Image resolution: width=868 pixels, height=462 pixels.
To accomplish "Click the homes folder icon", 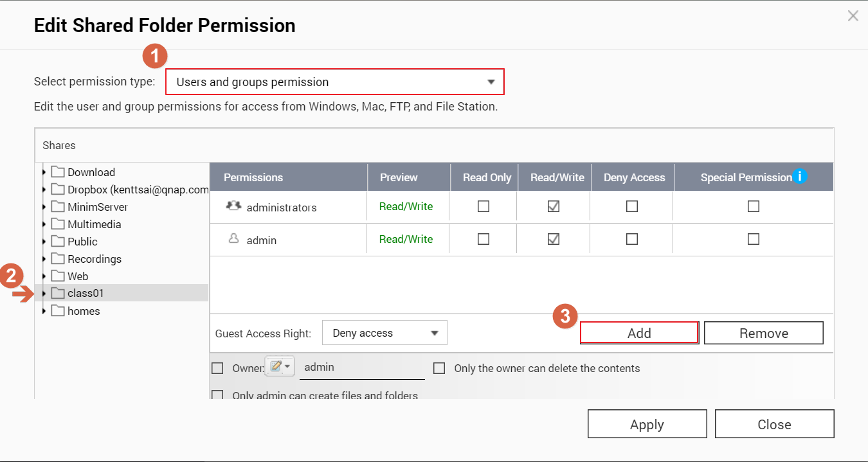I will [59, 311].
